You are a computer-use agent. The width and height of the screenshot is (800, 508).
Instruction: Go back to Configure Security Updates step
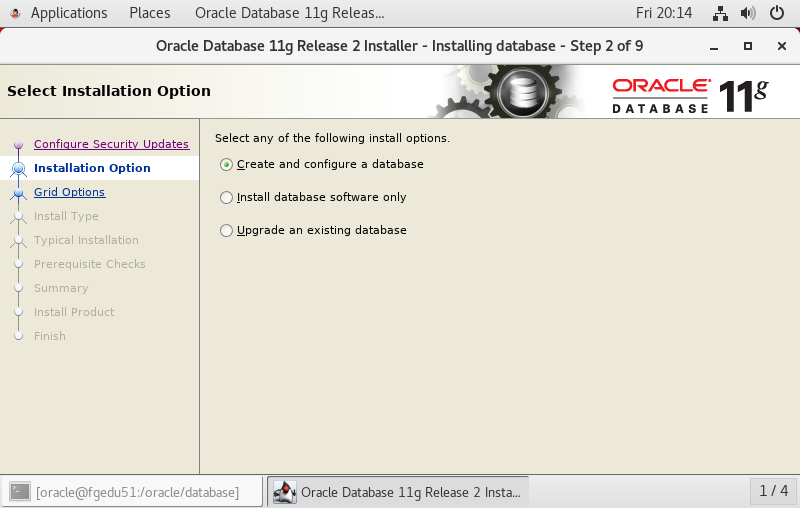[x=111, y=144]
